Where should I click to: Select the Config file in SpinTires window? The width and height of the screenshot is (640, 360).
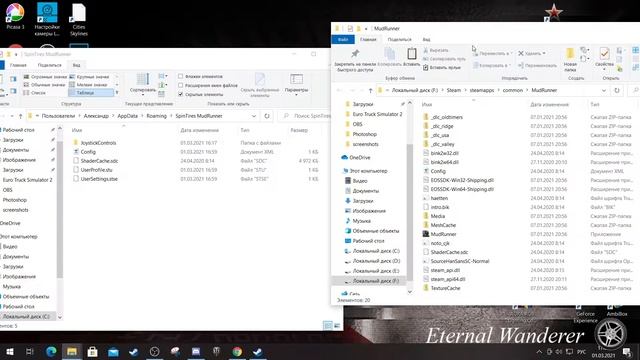(88, 152)
